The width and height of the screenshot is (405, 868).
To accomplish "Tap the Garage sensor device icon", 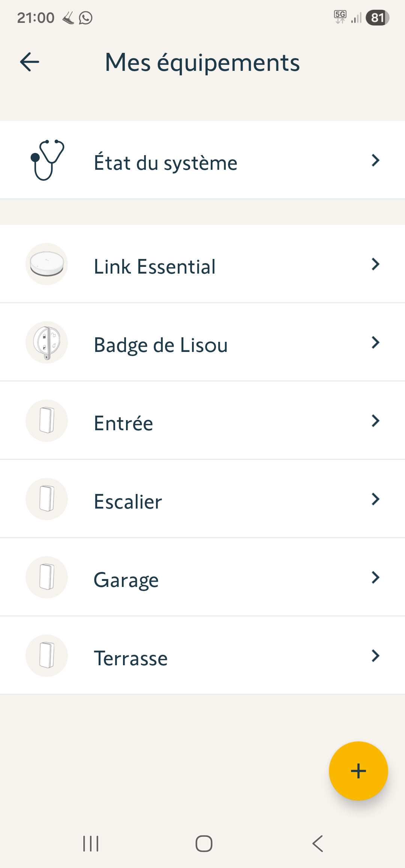I will click(x=47, y=577).
